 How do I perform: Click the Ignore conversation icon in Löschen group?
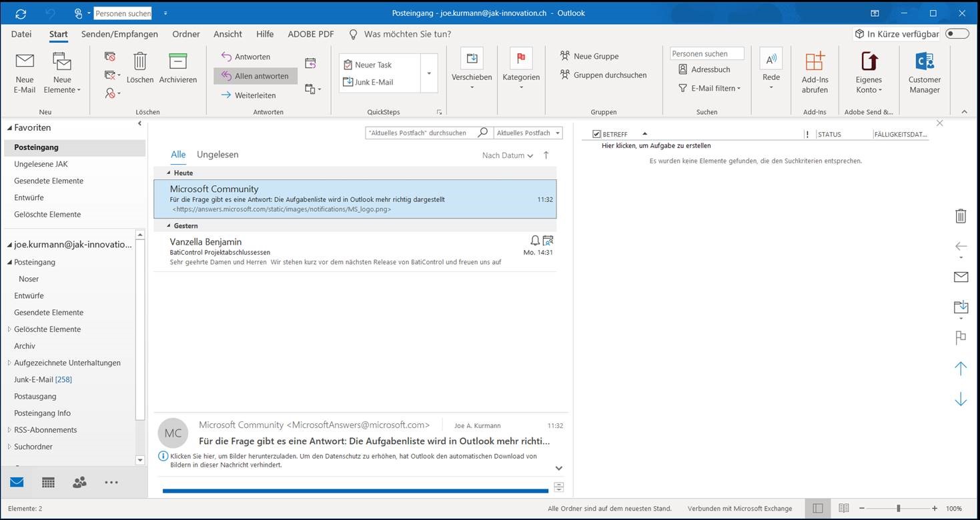coord(110,57)
